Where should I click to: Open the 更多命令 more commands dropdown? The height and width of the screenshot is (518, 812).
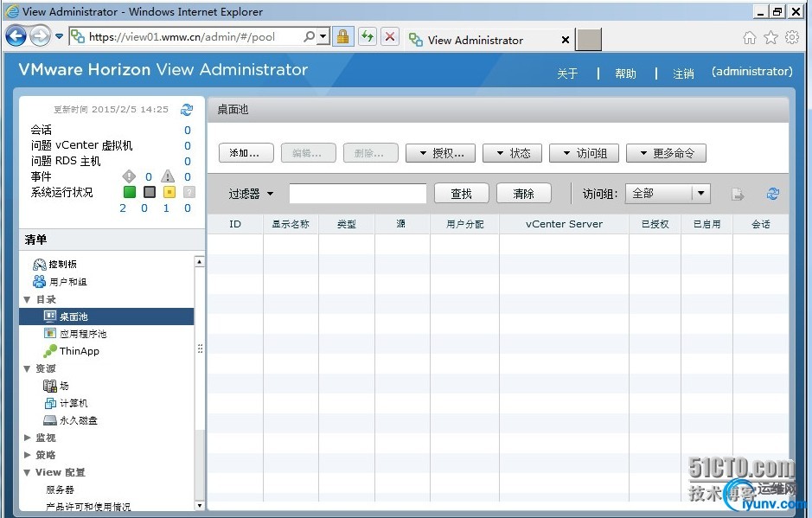pos(666,153)
